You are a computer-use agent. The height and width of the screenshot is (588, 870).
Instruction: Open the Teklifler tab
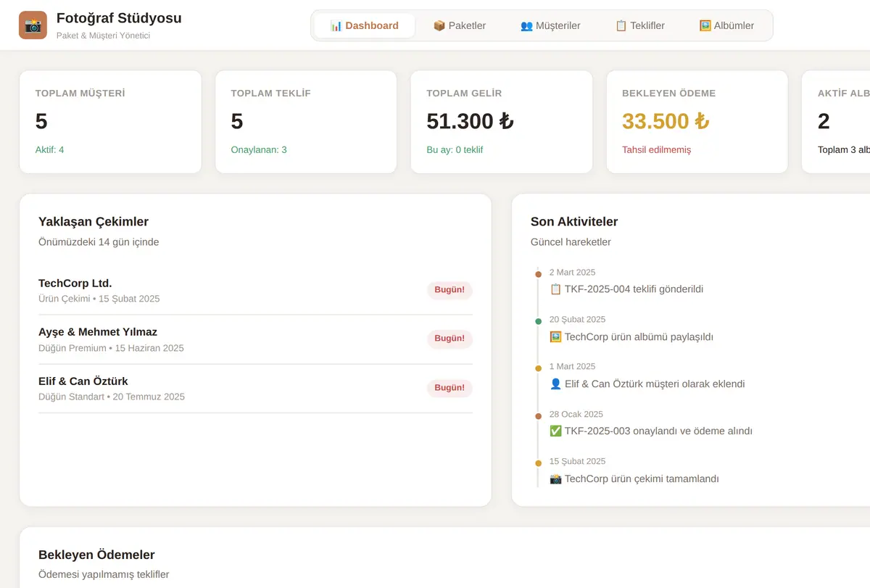tap(639, 25)
